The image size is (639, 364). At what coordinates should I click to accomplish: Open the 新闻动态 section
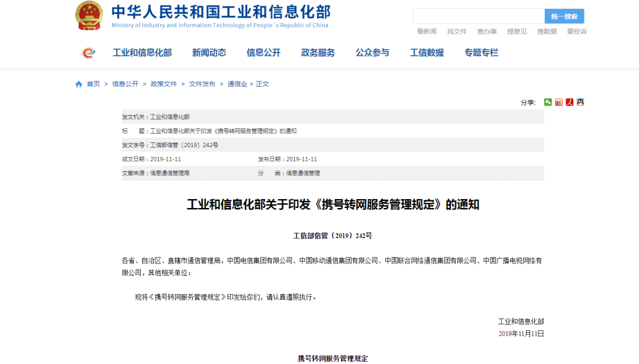tap(209, 53)
